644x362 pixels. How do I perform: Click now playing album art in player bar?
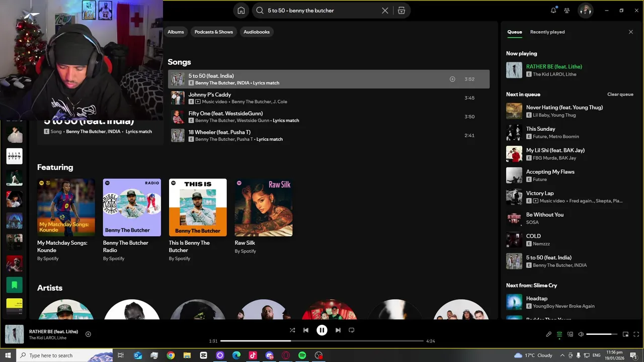point(14,334)
